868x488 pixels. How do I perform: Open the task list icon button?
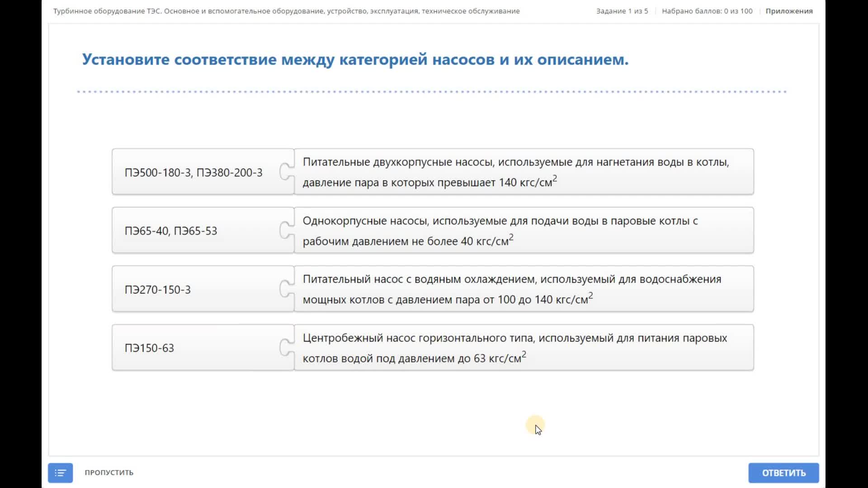pyautogui.click(x=60, y=473)
